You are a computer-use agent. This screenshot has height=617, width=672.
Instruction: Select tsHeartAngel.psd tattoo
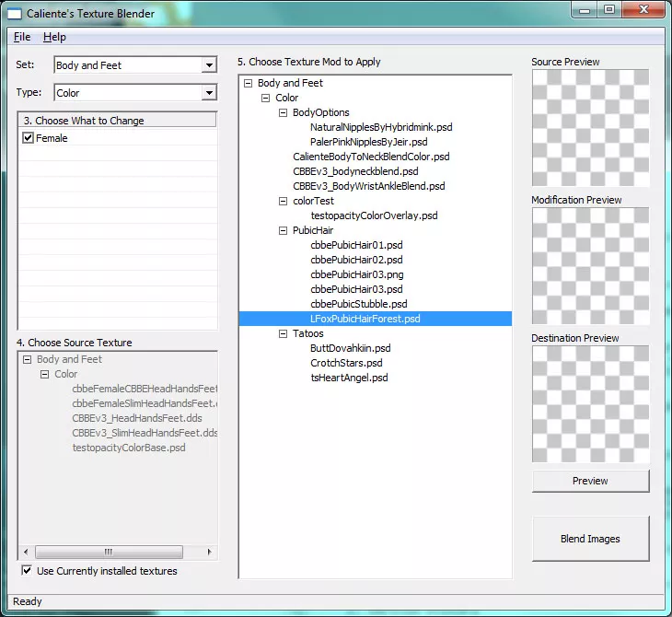pos(349,378)
